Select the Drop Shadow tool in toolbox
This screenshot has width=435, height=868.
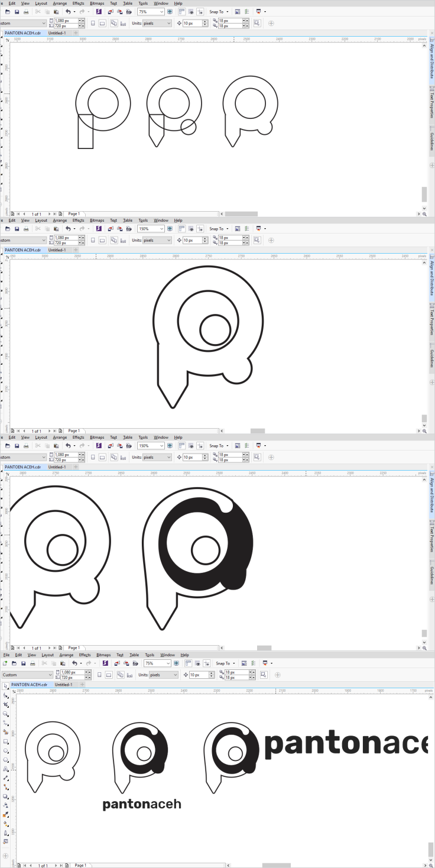(5, 796)
